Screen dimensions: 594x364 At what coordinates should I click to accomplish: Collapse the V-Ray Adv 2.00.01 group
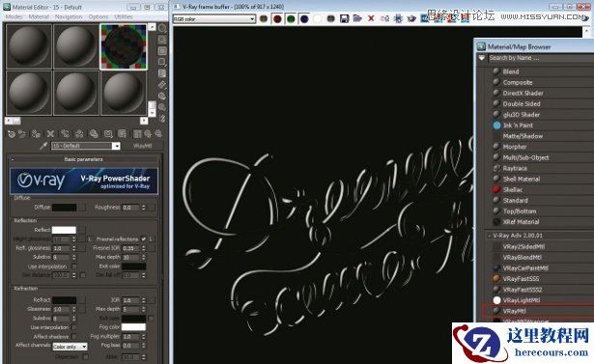click(x=490, y=236)
